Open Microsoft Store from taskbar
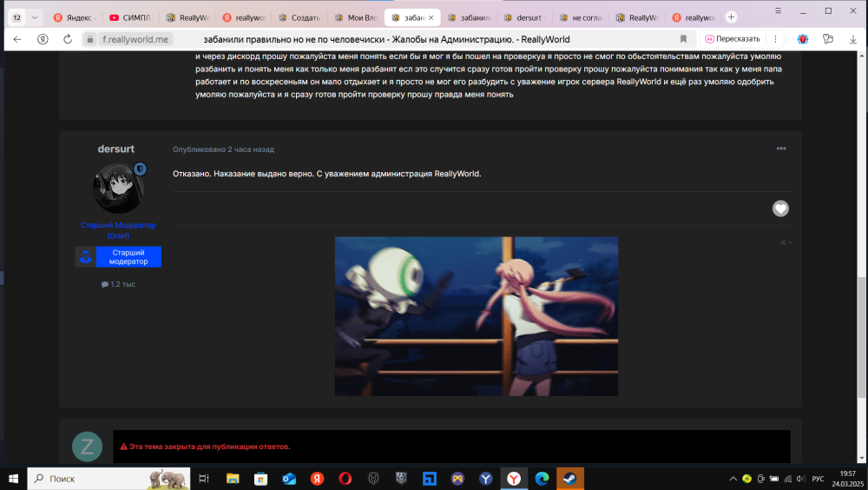This screenshot has width=868, height=490. coord(260,479)
